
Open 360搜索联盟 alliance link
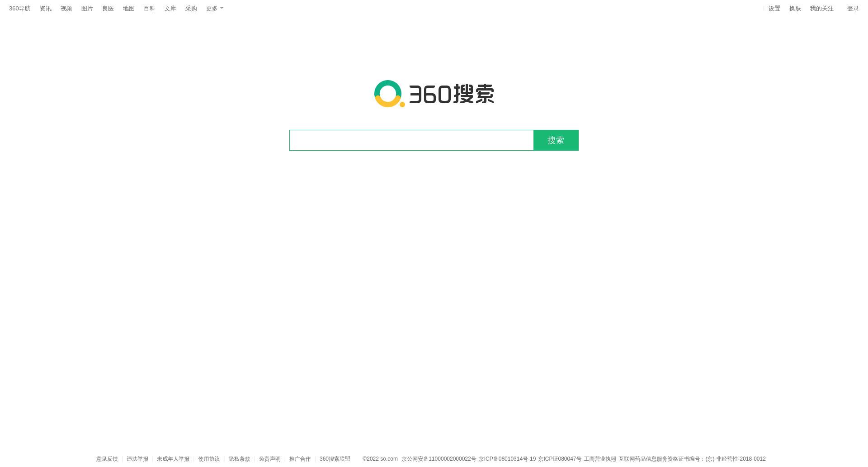point(335,459)
